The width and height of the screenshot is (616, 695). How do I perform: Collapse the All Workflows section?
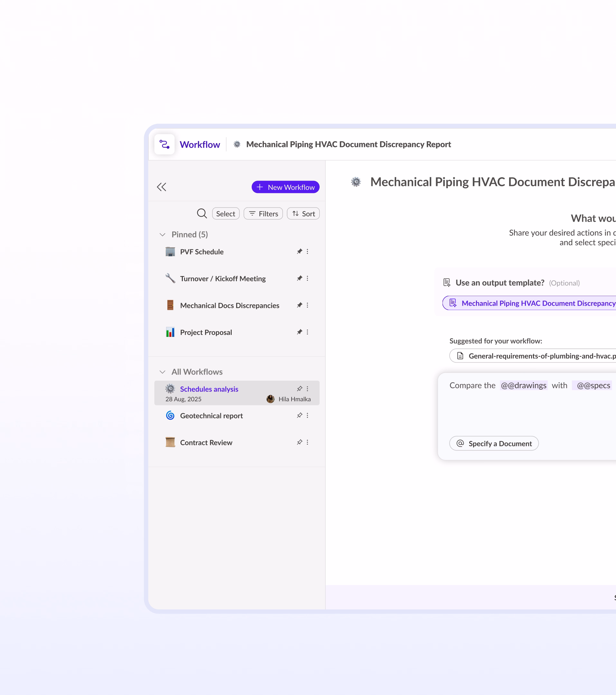(x=163, y=372)
